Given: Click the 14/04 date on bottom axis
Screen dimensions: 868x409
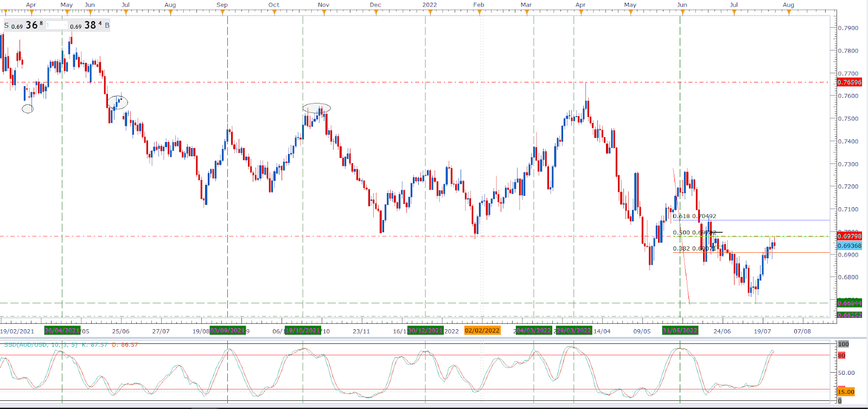Looking at the screenshot, I should pyautogui.click(x=602, y=331).
